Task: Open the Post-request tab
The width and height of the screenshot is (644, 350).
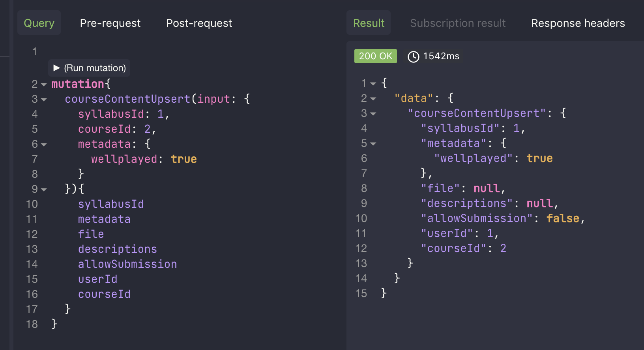Action: 199,23
